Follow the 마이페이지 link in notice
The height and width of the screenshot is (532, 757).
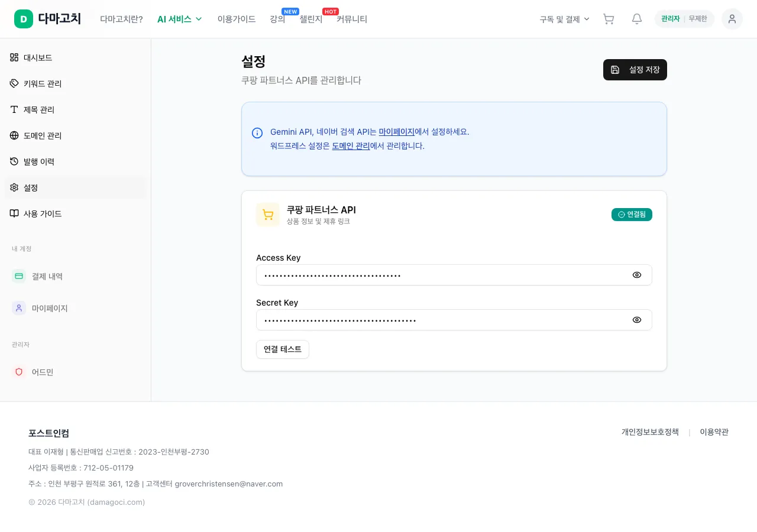(396, 132)
